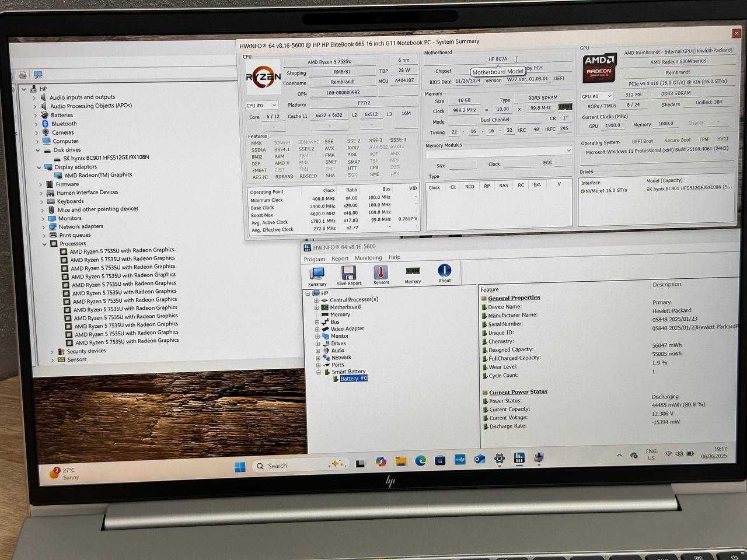Open Copilot from the taskbar

point(381,462)
